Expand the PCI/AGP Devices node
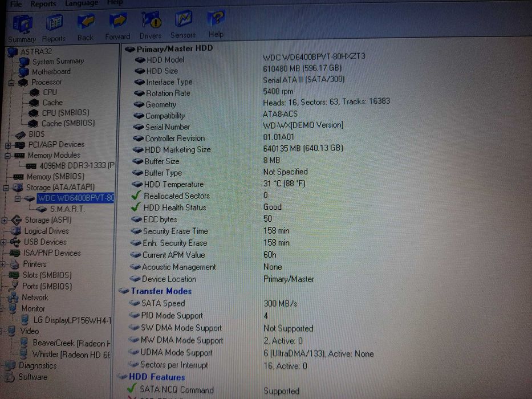This screenshot has width=532, height=399. tap(8, 145)
